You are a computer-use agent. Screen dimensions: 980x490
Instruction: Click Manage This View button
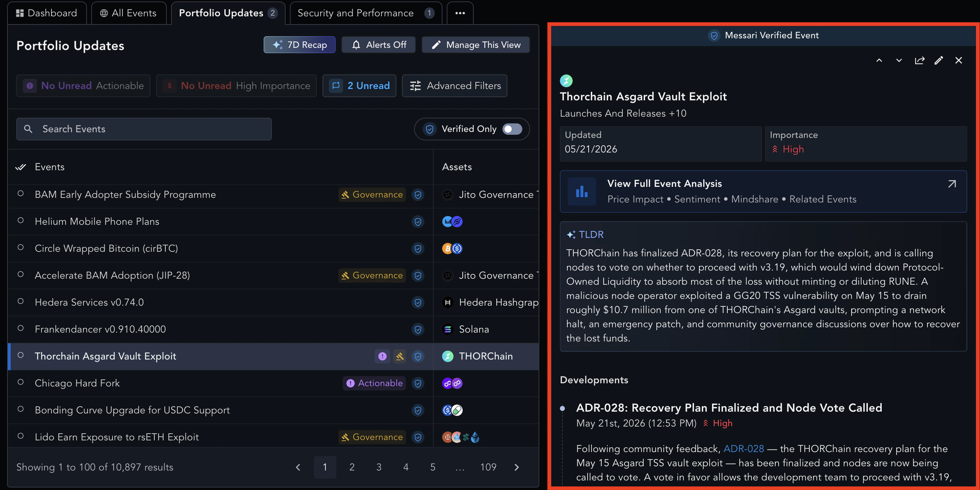[475, 45]
